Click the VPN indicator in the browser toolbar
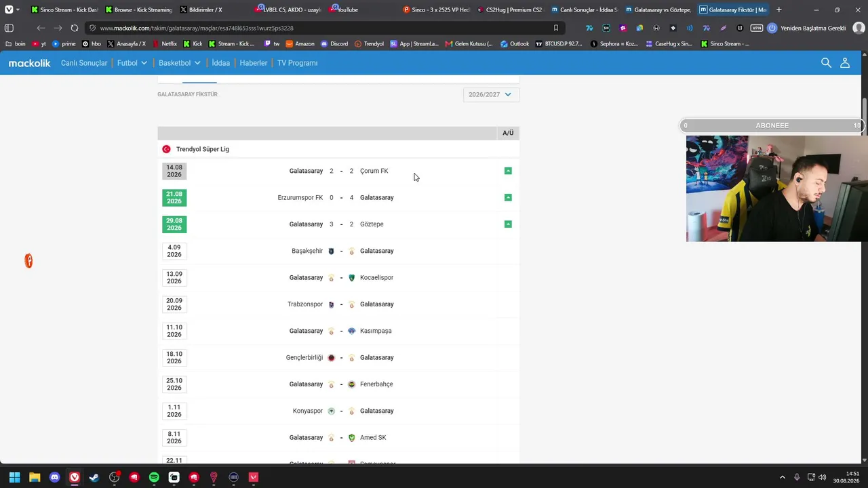 coord(757,28)
